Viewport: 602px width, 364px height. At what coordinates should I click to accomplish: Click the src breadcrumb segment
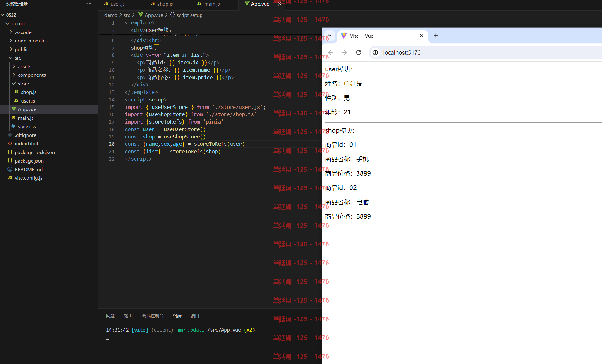pyautogui.click(x=127, y=15)
